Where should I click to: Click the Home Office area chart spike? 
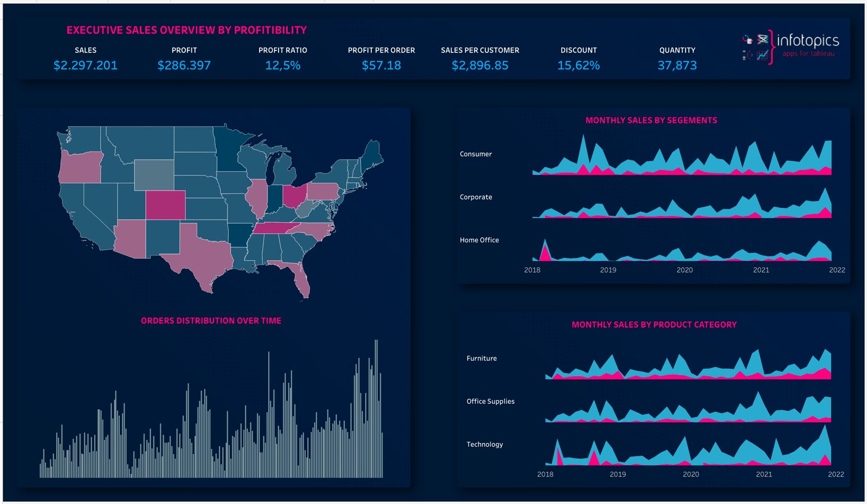coord(545,249)
